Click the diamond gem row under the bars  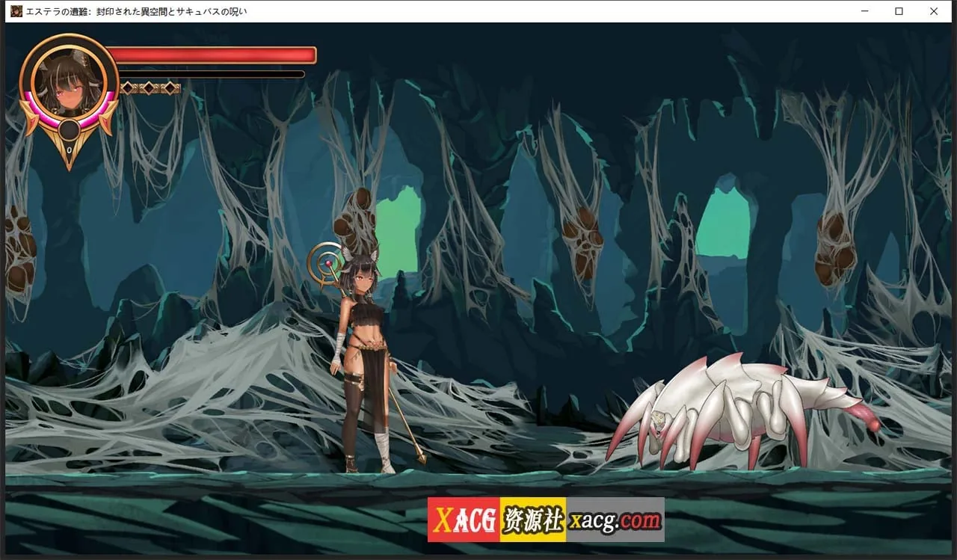pyautogui.click(x=150, y=88)
